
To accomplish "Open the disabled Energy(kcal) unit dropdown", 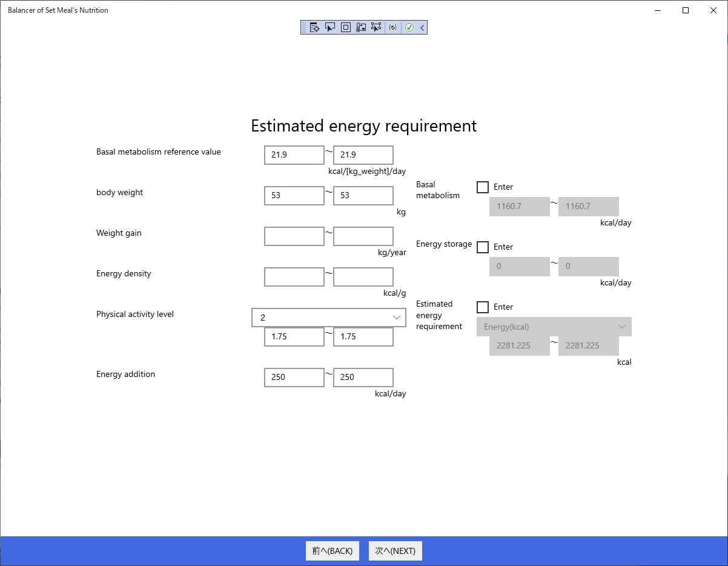I will (554, 327).
